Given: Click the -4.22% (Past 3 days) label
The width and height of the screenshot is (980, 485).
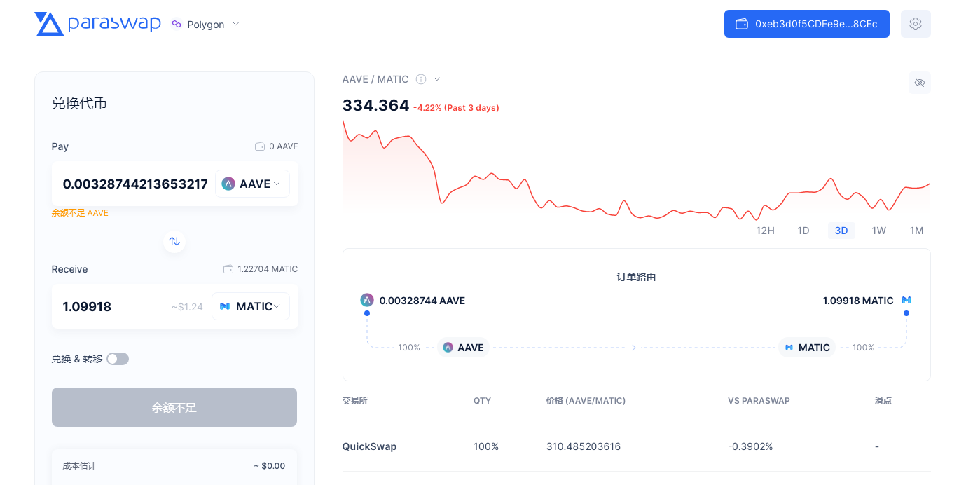Looking at the screenshot, I should click(456, 108).
